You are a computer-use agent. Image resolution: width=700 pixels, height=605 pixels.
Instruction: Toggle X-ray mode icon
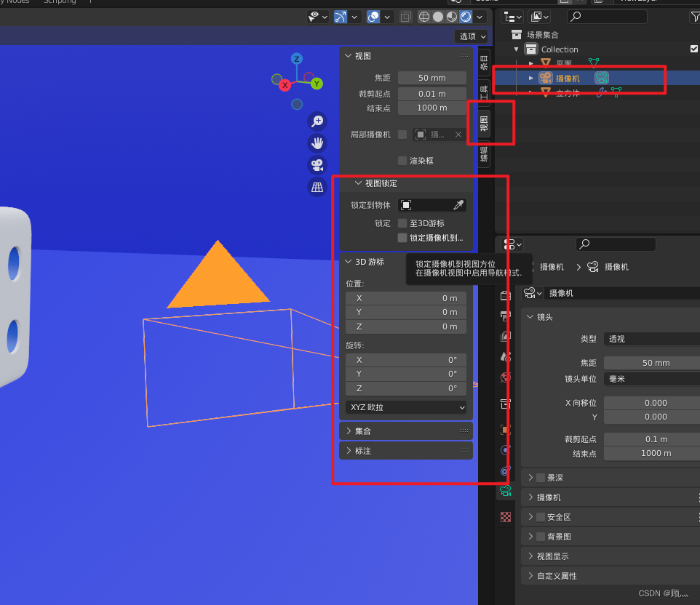(405, 17)
